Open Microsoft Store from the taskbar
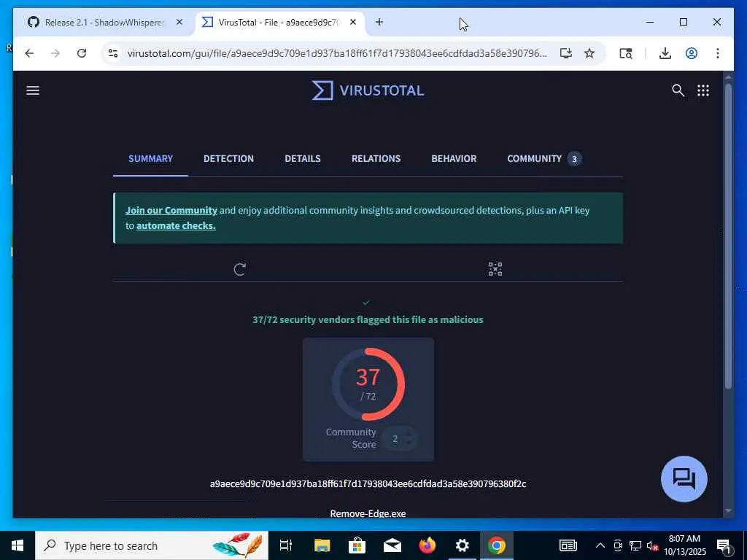Image resolution: width=747 pixels, height=560 pixels. tap(357, 545)
